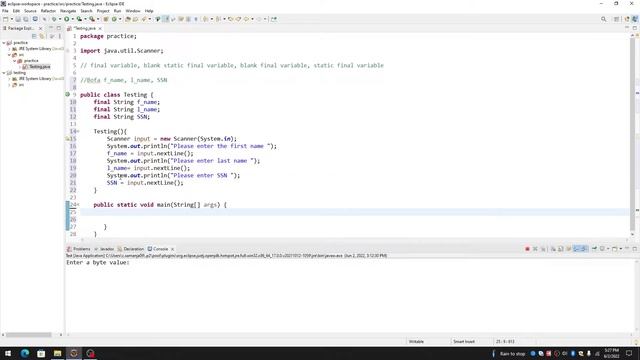640x360 pixels.
Task: Click the New file toolbar icon
Action: coord(5,19)
